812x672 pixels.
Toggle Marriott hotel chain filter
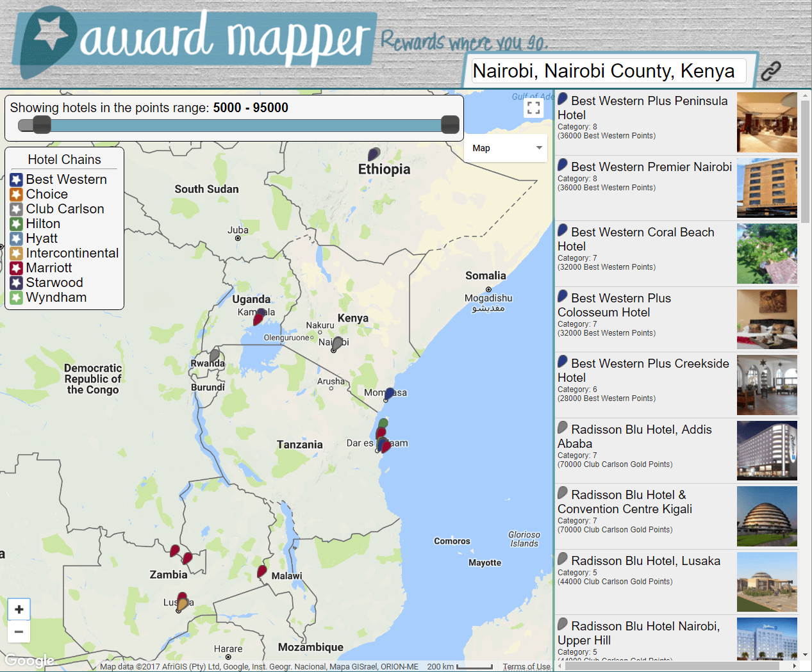coord(17,268)
